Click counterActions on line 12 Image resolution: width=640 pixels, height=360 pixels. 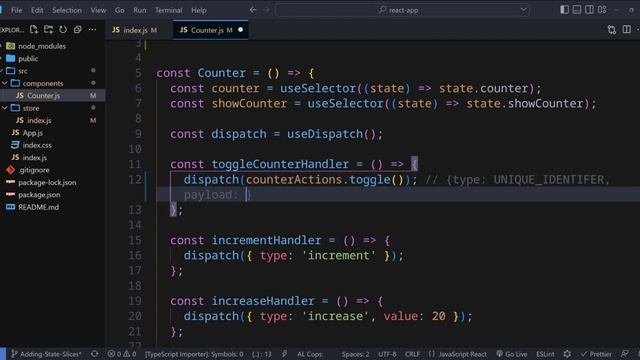pos(294,180)
